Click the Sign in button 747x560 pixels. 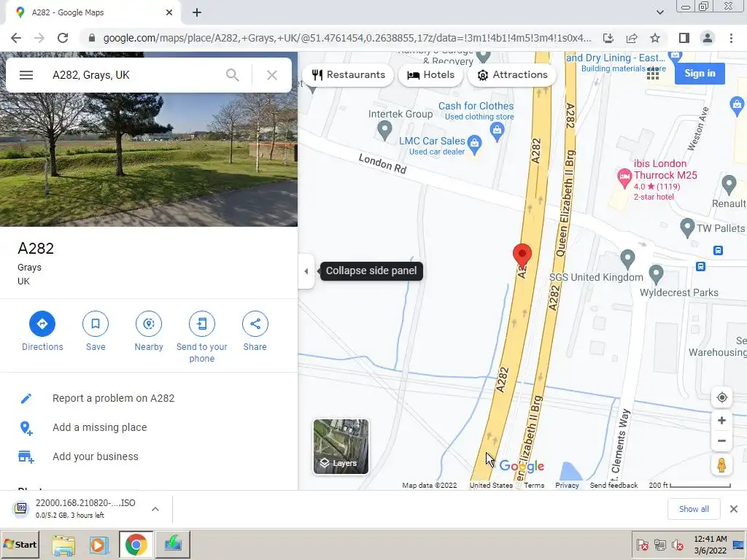pos(700,74)
